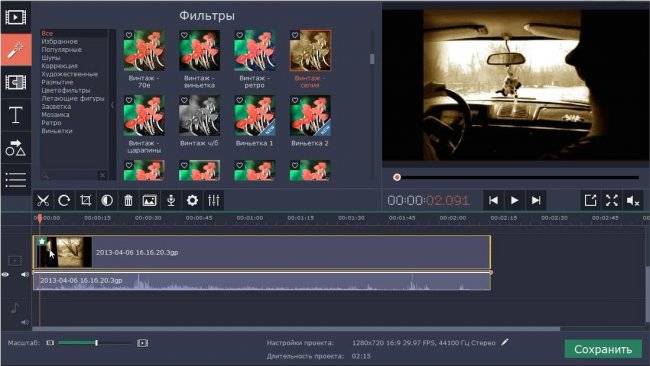This screenshot has height=366, width=650.
Task: Open the image properties icon
Action: point(149,201)
